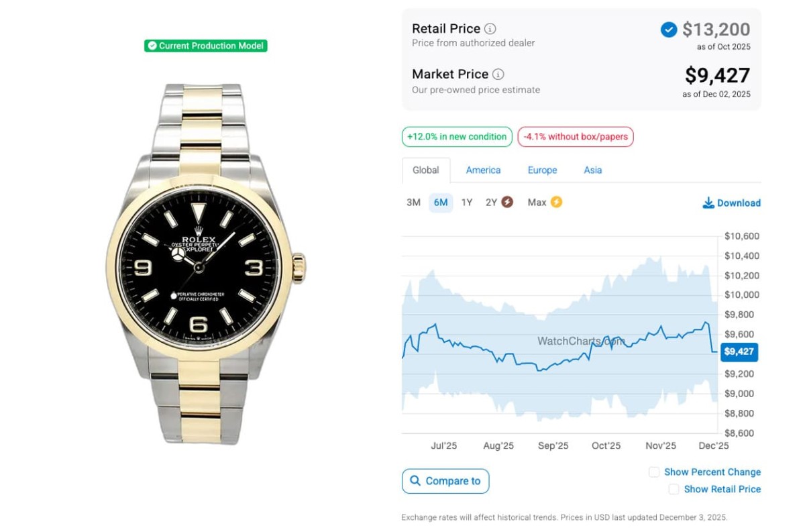Click the Max premium lightning icon
805x532 pixels.
point(556,202)
